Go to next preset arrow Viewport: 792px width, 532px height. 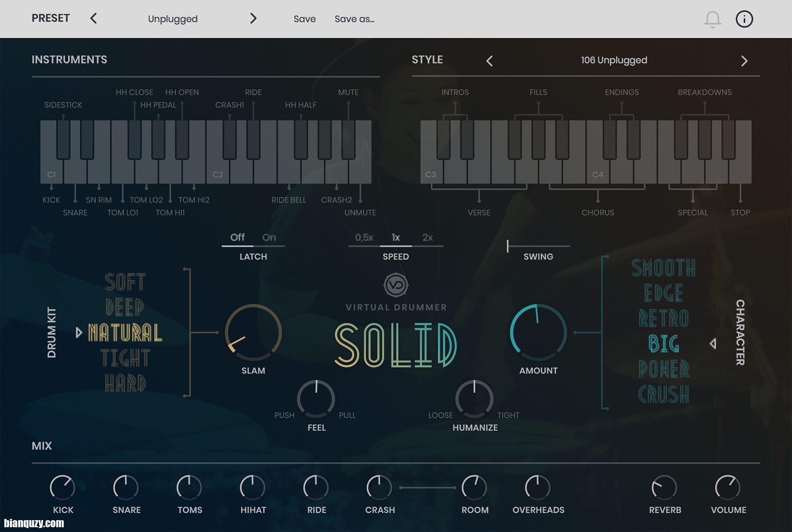253,18
